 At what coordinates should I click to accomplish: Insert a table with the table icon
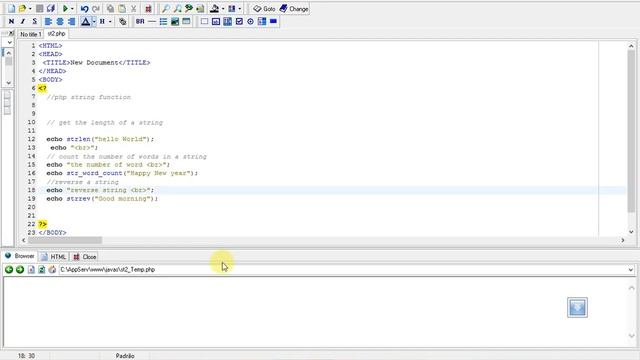pyautogui.click(x=186, y=21)
